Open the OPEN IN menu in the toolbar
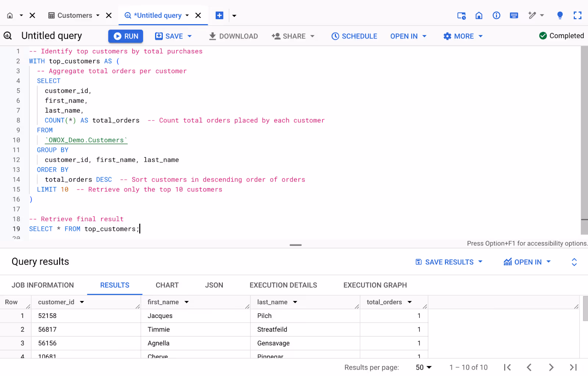The height and width of the screenshot is (376, 588). (x=408, y=36)
